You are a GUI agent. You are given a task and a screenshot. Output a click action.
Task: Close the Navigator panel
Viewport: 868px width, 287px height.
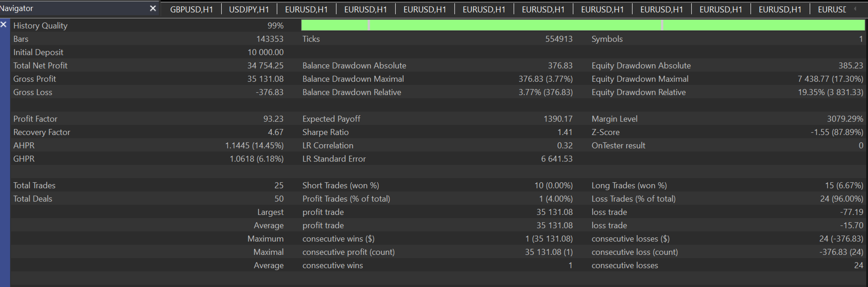pyautogui.click(x=153, y=8)
